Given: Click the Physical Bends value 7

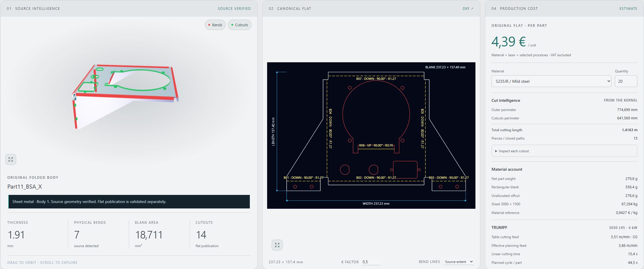Looking at the screenshot, I should pyautogui.click(x=77, y=235).
